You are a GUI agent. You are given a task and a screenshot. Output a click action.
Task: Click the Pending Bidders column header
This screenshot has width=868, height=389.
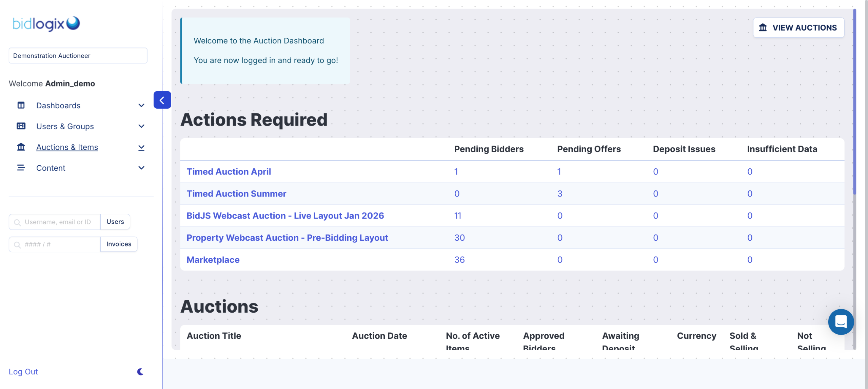point(489,149)
